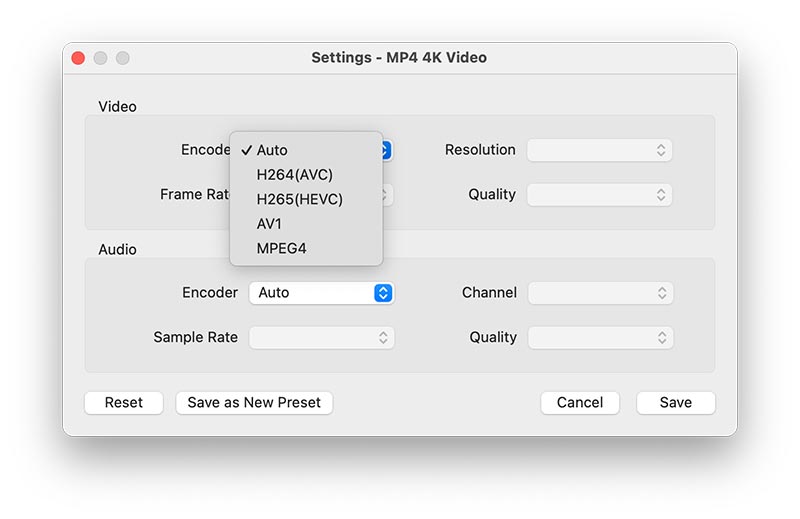
Task: Open the video Resolution dropdown
Action: (599, 150)
